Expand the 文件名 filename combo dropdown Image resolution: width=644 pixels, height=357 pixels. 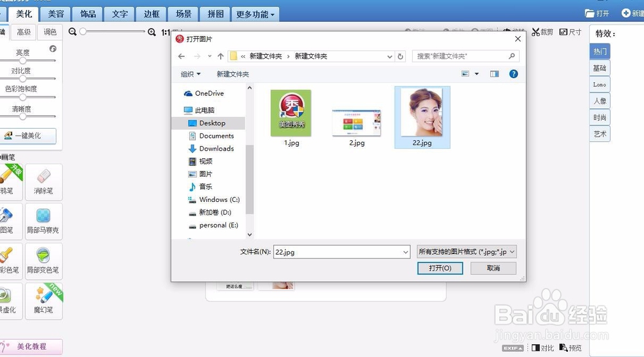405,252
